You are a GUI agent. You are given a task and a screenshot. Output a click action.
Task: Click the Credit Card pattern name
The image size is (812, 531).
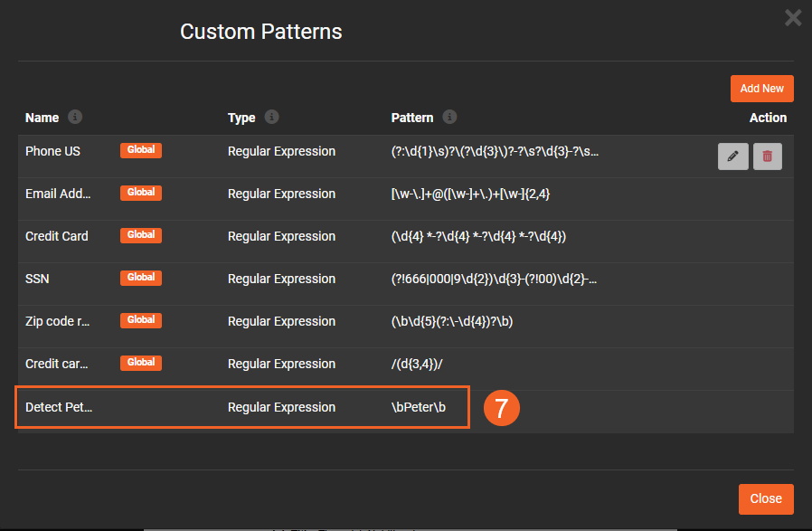click(57, 236)
